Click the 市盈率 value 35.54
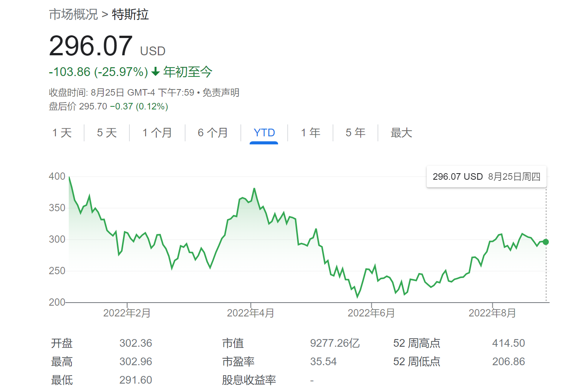588x389 pixels. click(x=323, y=361)
